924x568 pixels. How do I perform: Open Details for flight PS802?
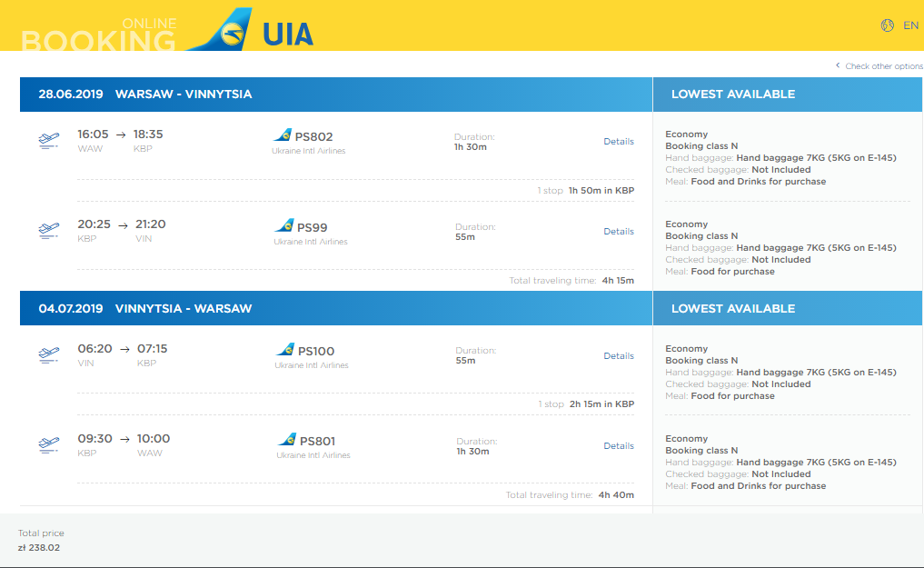tap(619, 142)
